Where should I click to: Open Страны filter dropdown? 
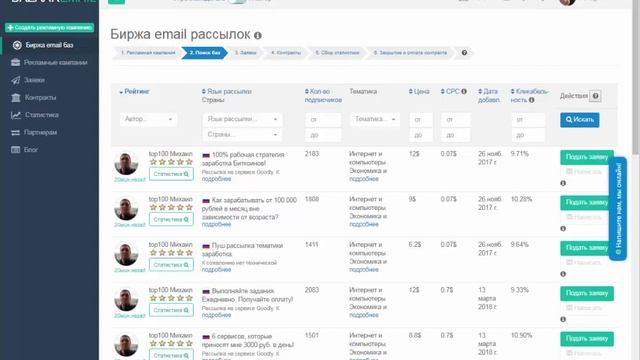coord(242,134)
